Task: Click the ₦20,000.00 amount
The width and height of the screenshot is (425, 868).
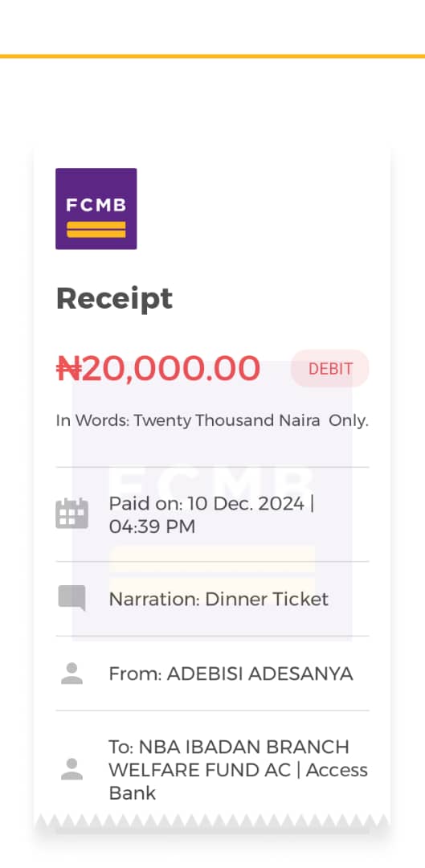Action: 158,369
